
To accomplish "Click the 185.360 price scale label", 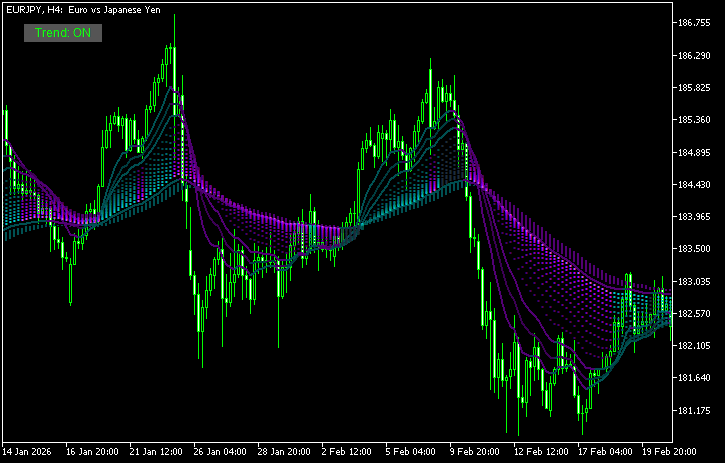I will pyautogui.click(x=694, y=120).
